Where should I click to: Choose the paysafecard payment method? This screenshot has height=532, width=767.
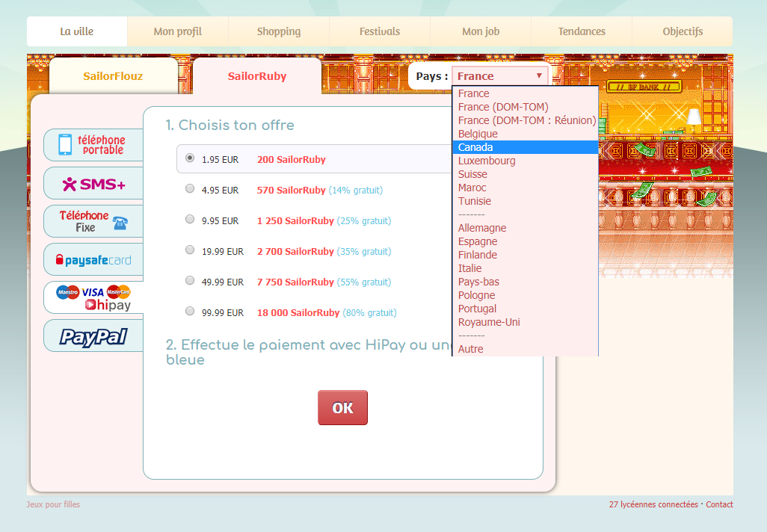coord(93,259)
